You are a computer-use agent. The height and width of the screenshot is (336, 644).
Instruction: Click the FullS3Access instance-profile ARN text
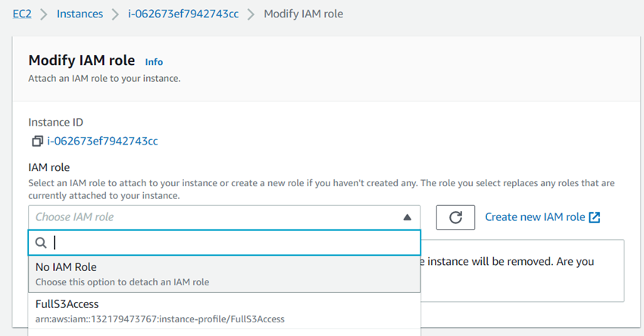[160, 319]
